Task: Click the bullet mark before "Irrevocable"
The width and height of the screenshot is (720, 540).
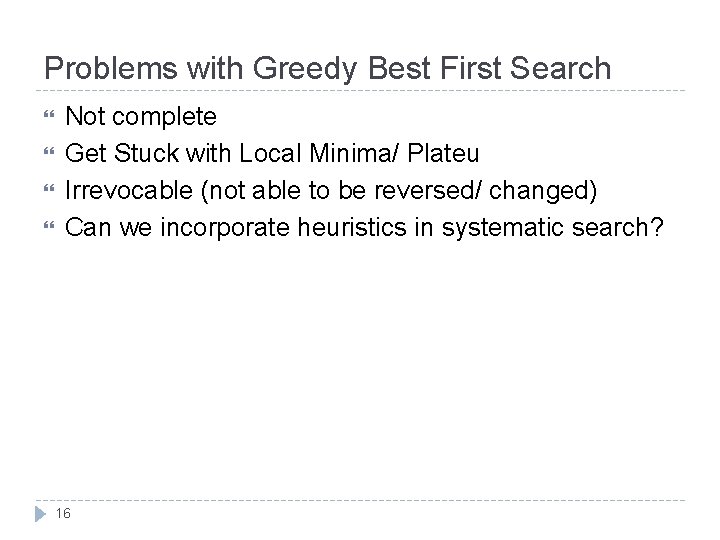Action: 49,188
